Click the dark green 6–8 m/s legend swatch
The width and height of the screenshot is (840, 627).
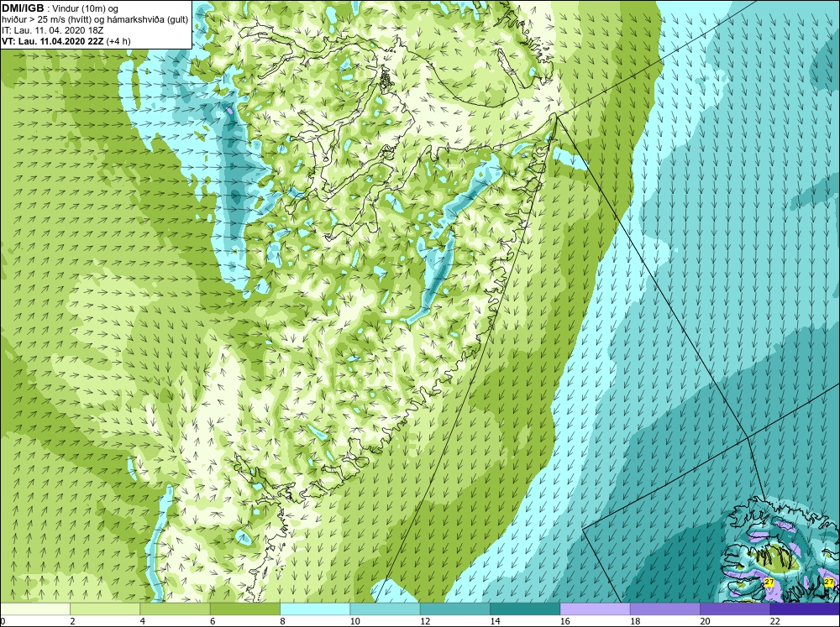click(244, 609)
